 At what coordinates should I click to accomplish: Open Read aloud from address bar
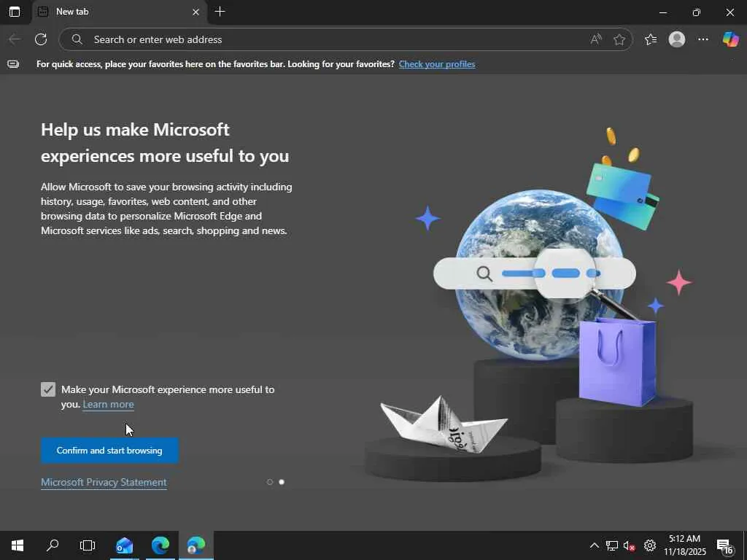pyautogui.click(x=596, y=39)
